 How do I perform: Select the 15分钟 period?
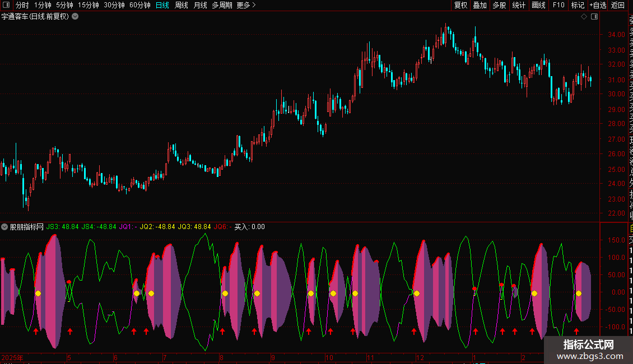89,5
